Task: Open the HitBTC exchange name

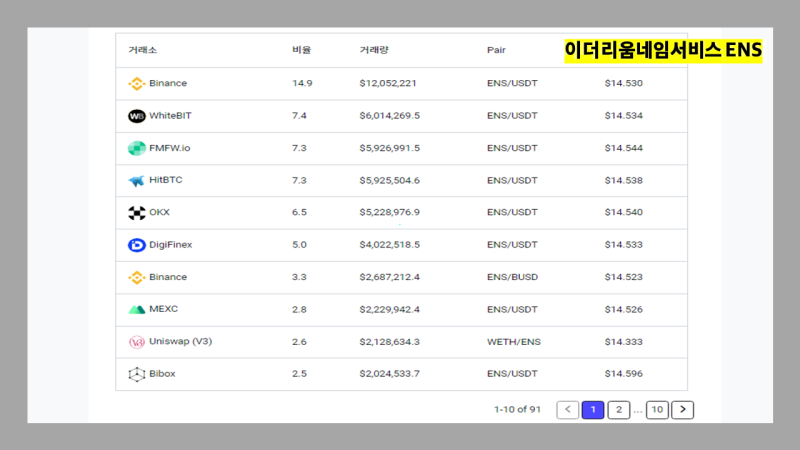Action: tap(165, 180)
